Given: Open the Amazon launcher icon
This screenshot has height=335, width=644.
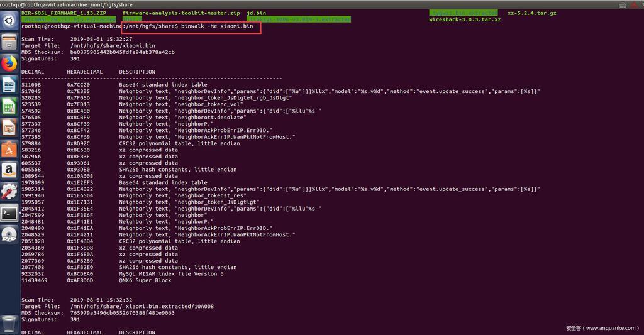Looking at the screenshot, I should coord(9,171).
